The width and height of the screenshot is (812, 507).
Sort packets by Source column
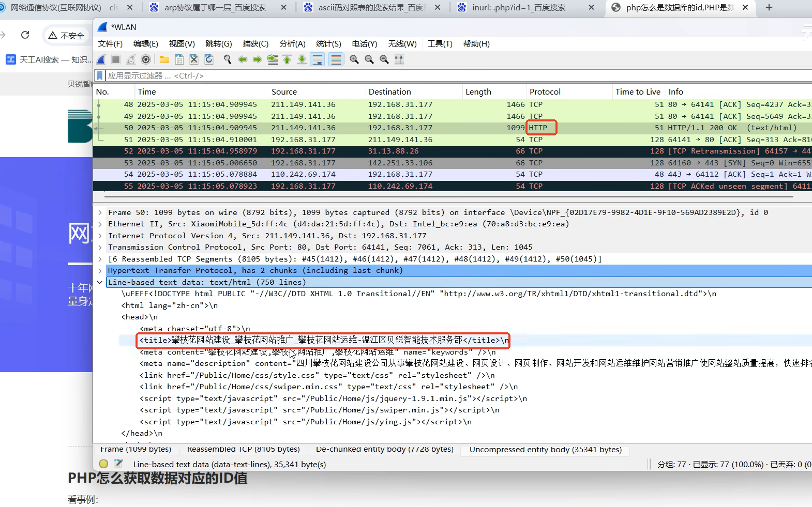(317, 91)
